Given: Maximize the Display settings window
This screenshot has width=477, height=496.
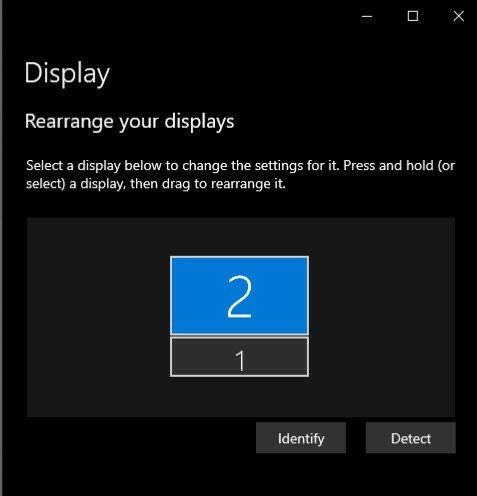Looking at the screenshot, I should (413, 16).
